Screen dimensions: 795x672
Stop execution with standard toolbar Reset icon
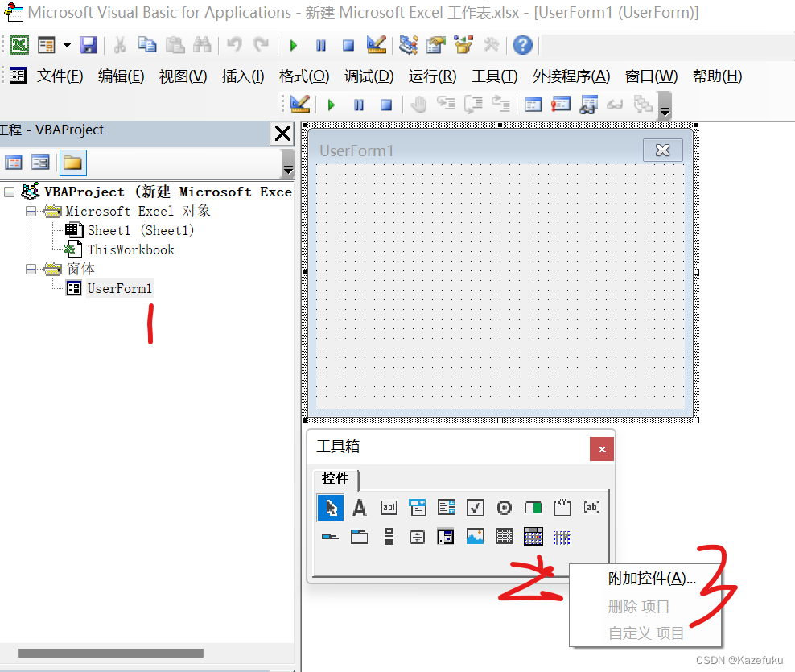348,46
